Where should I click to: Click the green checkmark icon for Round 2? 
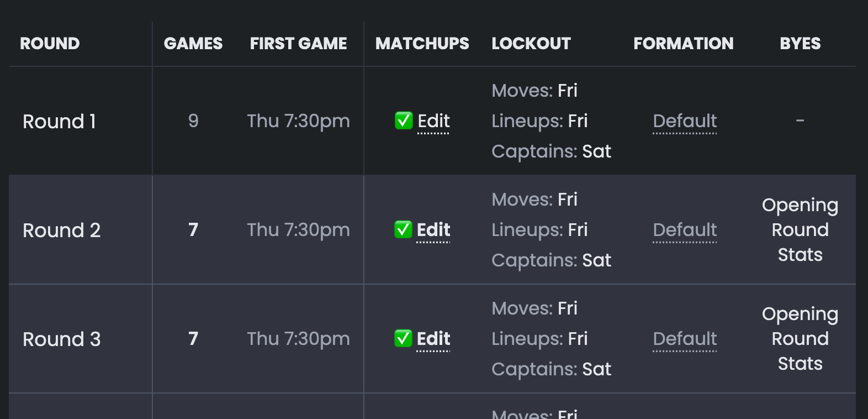tap(404, 230)
